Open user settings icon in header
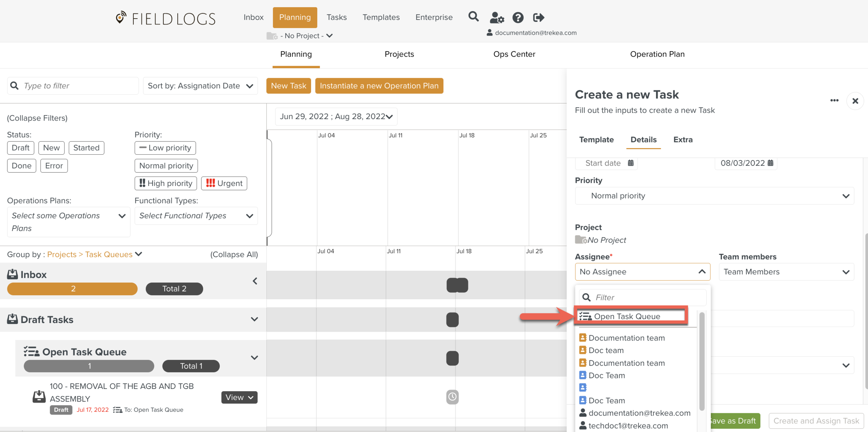The height and width of the screenshot is (432, 868). 496,17
